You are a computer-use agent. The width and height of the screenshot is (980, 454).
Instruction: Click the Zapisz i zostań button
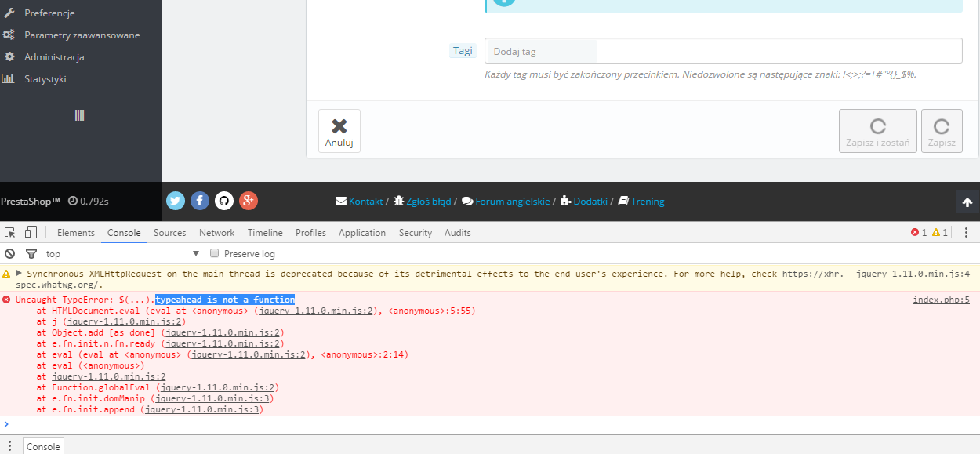click(x=877, y=131)
